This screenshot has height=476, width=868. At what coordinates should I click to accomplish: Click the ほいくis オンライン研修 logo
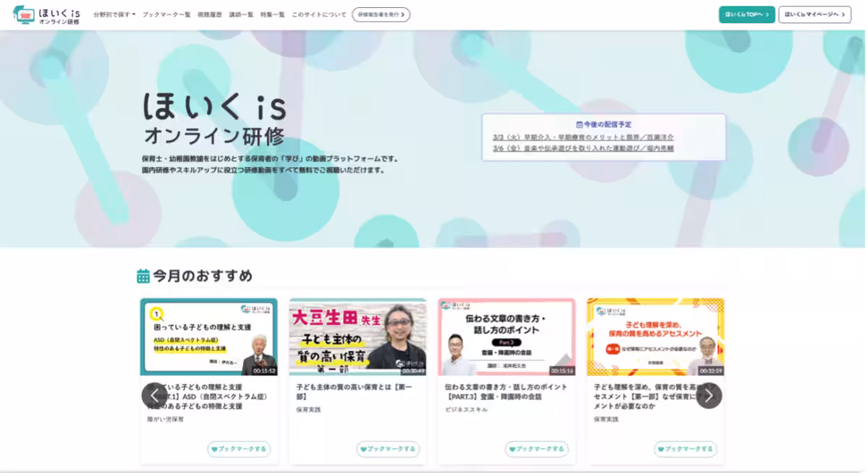tap(46, 15)
